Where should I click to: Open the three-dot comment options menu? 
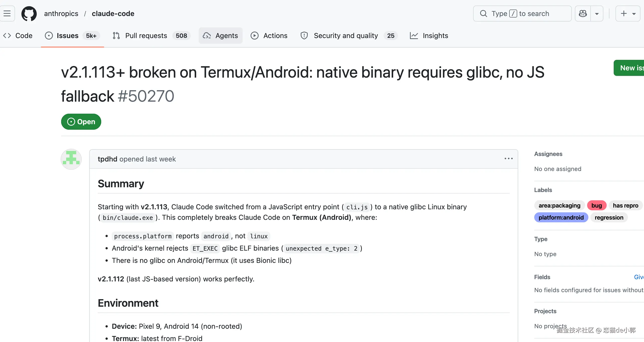pyautogui.click(x=508, y=159)
